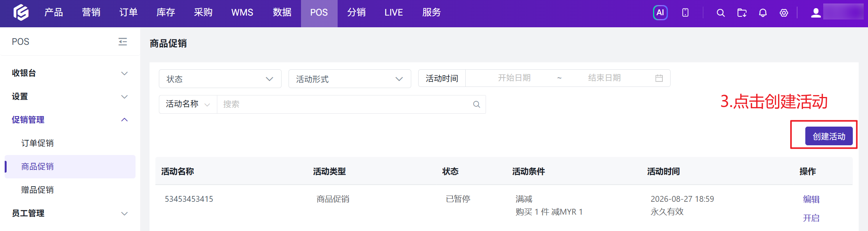This screenshot has height=231, width=868.
Task: Open the folder export icon in header
Action: tap(742, 13)
